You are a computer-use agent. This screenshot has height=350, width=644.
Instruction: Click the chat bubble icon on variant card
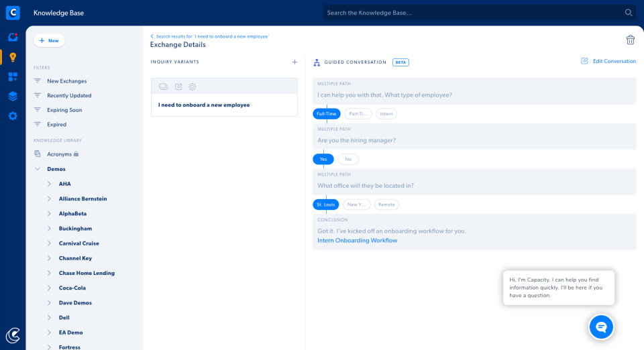[164, 86]
